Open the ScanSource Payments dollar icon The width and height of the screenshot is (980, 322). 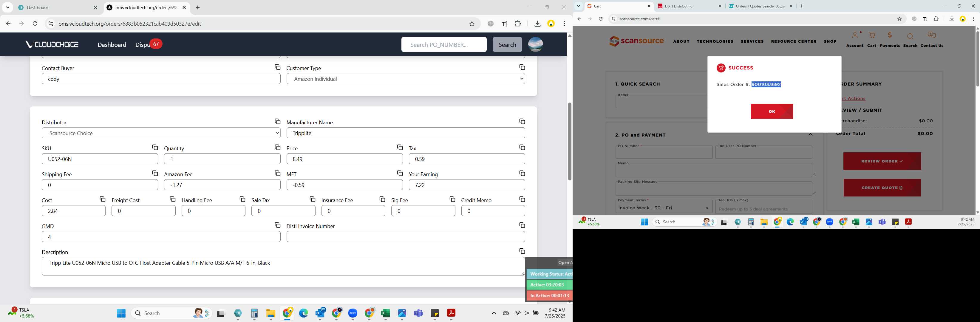coord(889,35)
